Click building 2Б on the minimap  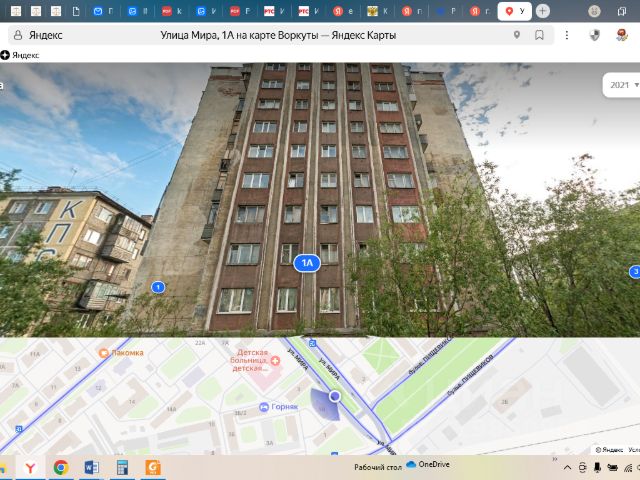pos(504,402)
